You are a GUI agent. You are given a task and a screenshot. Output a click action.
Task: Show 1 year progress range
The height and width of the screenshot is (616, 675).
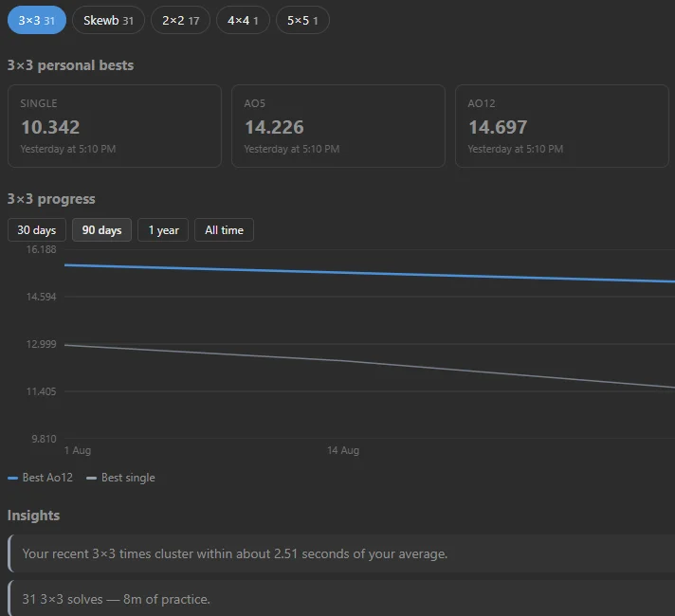(163, 230)
